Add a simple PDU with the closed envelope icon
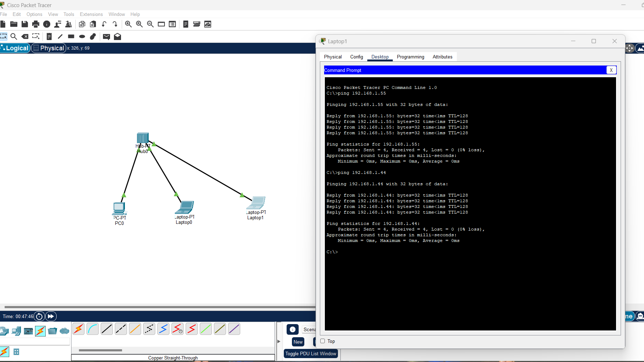This screenshot has height=362, width=644. click(x=107, y=36)
